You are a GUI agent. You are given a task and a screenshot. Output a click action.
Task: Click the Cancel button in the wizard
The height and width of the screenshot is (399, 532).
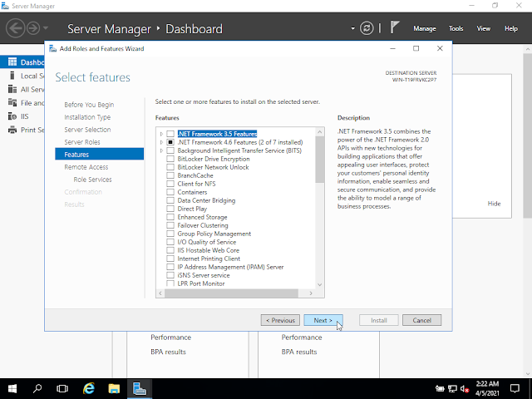tap(421, 320)
